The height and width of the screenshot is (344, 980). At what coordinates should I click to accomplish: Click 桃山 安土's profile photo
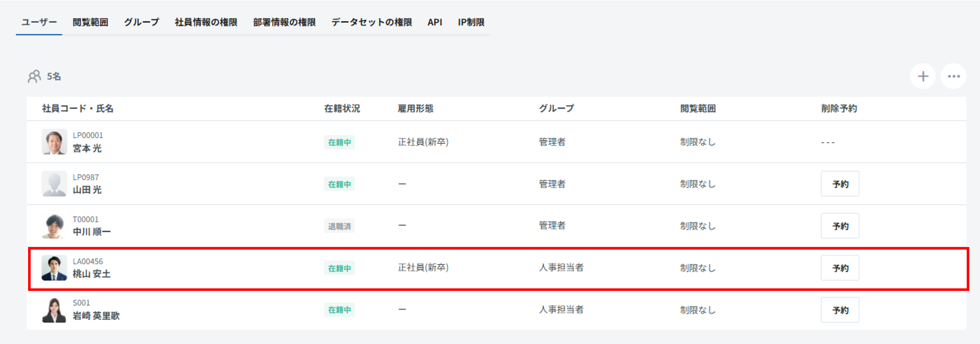point(54,268)
